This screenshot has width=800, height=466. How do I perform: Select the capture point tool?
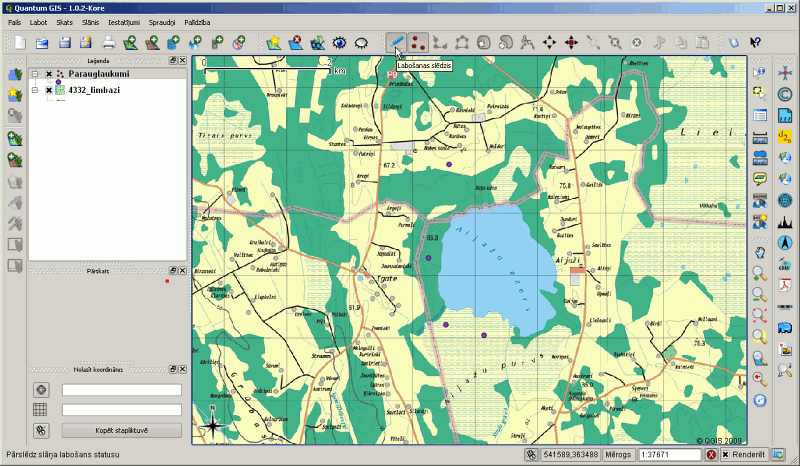coord(418,42)
